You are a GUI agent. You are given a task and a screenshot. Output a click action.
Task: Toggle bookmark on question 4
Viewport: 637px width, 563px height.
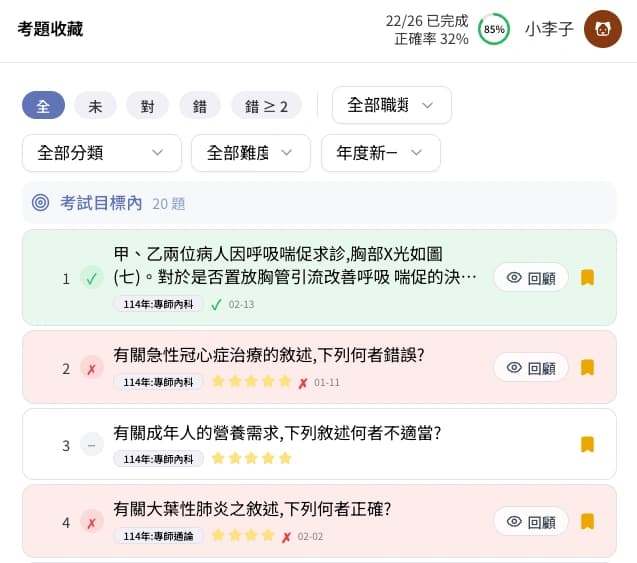[587, 521]
